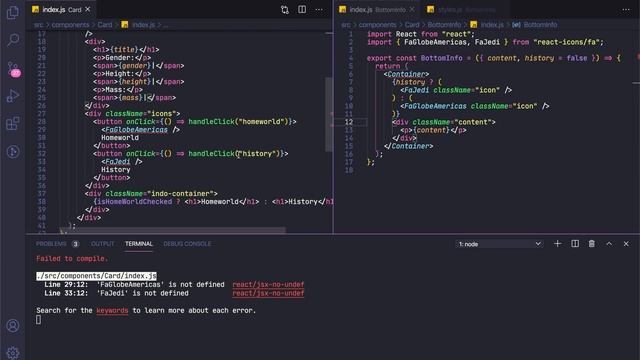Click the left editor horizontal scrollbar
Screen dimensions: 640x360
[173, 231]
